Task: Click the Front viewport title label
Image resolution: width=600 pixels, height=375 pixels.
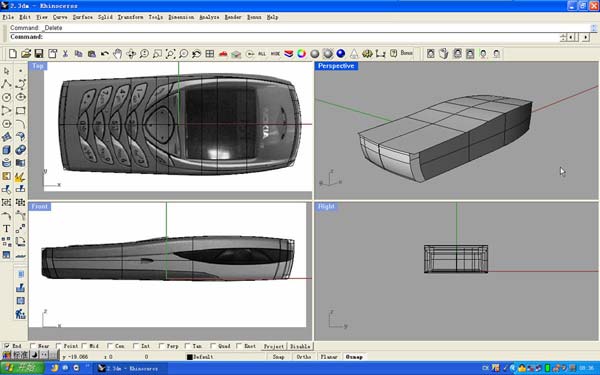Action: (x=40, y=207)
